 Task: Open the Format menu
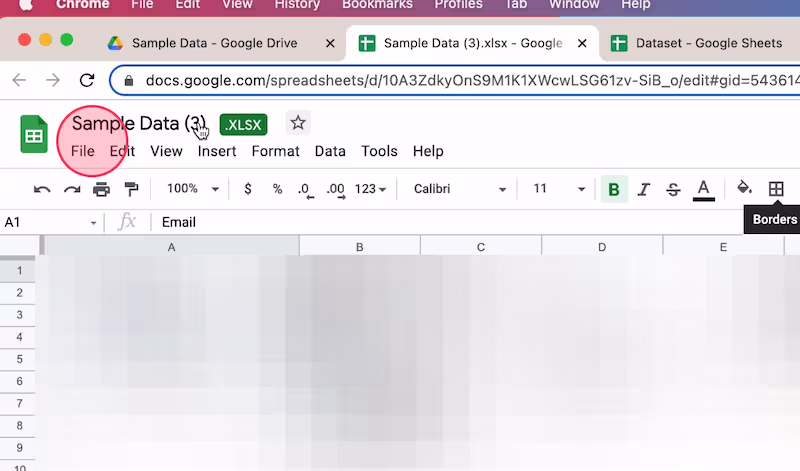tap(276, 152)
